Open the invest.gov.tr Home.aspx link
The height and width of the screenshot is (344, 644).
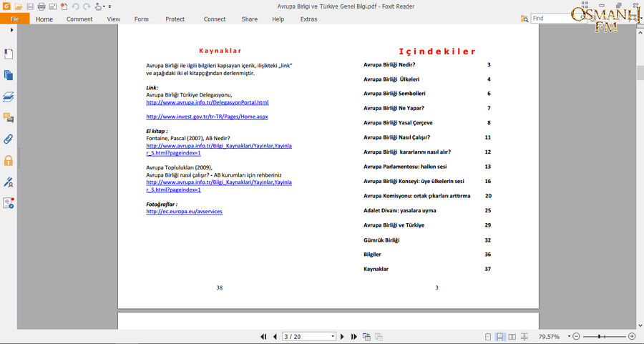(x=207, y=117)
